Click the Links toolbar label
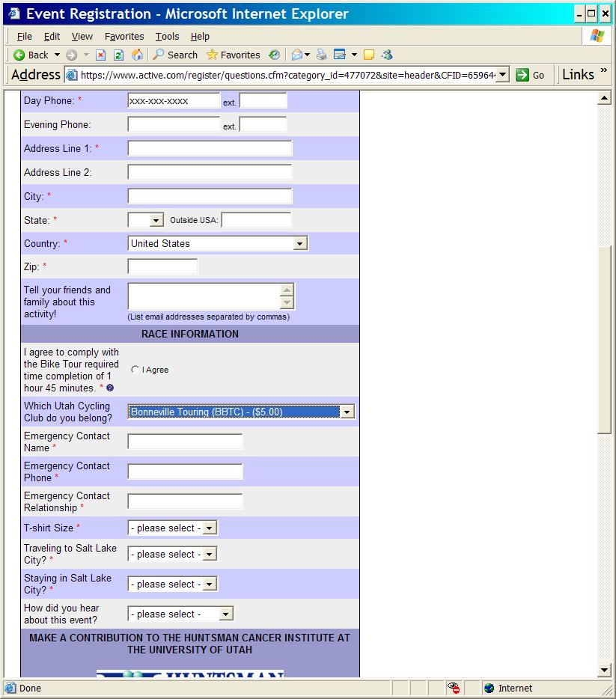The width and height of the screenshot is (616, 699). [578, 74]
